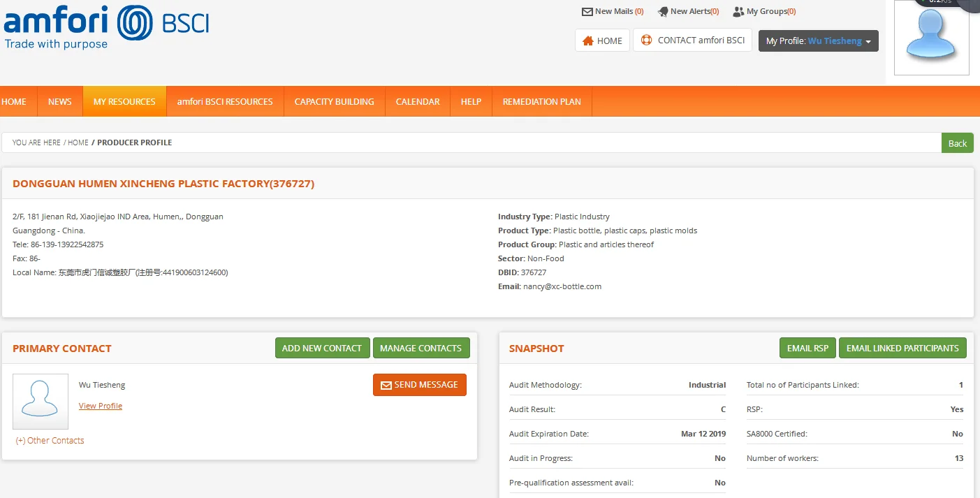Click lifebuoy icon on CONTACT amfori BSCI
This screenshot has height=498, width=980.
coord(646,41)
